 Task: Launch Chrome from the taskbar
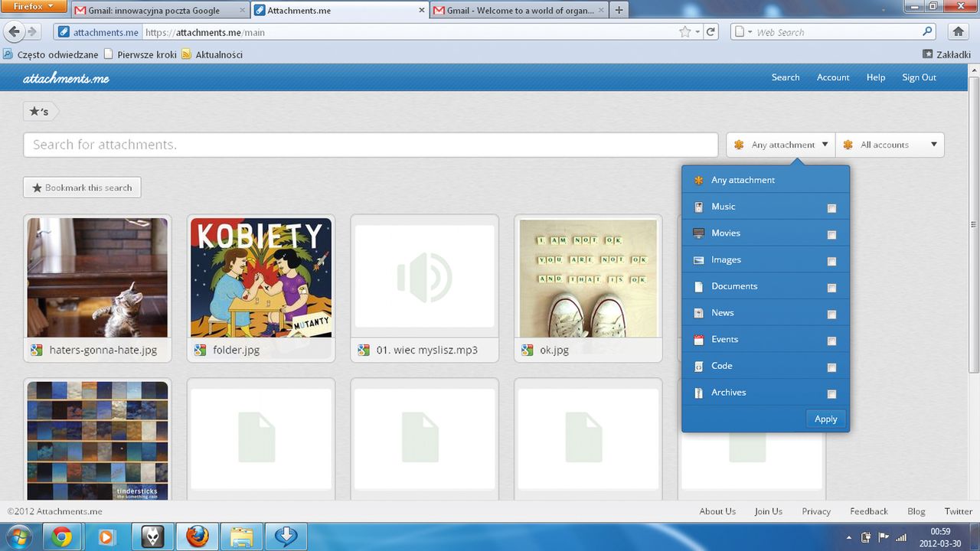tap(63, 537)
